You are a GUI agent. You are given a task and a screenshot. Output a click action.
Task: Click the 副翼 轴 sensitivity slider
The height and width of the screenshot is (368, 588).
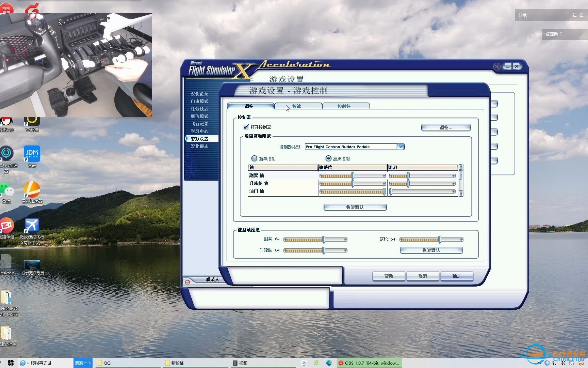[x=353, y=176]
